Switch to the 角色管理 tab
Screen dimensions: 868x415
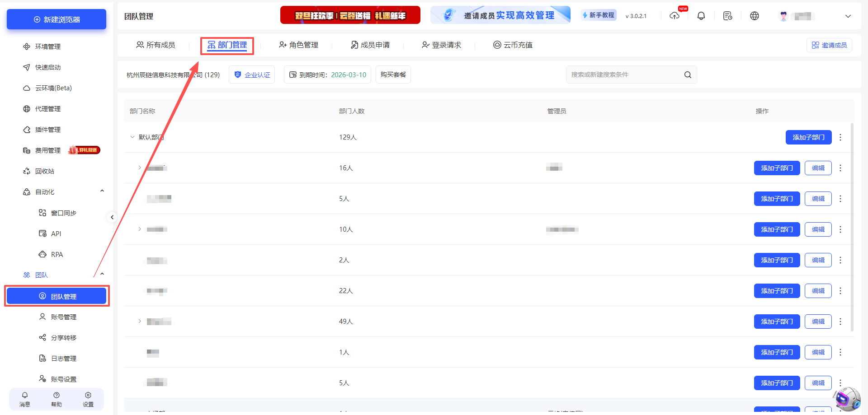tap(298, 45)
